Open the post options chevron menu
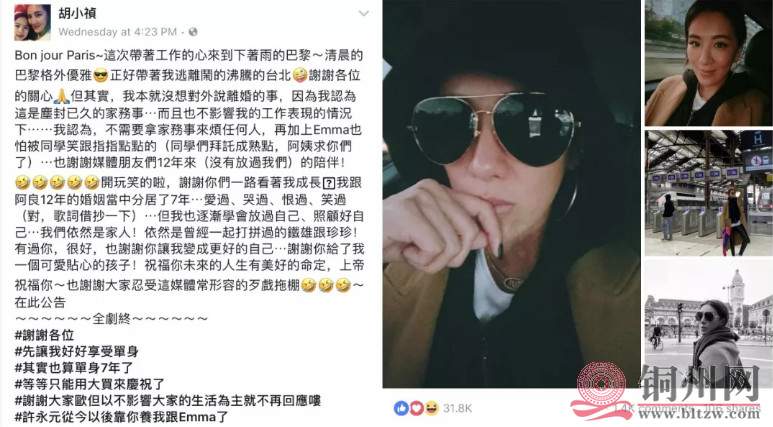Image resolution: width=773 pixels, height=427 pixels. (363, 13)
